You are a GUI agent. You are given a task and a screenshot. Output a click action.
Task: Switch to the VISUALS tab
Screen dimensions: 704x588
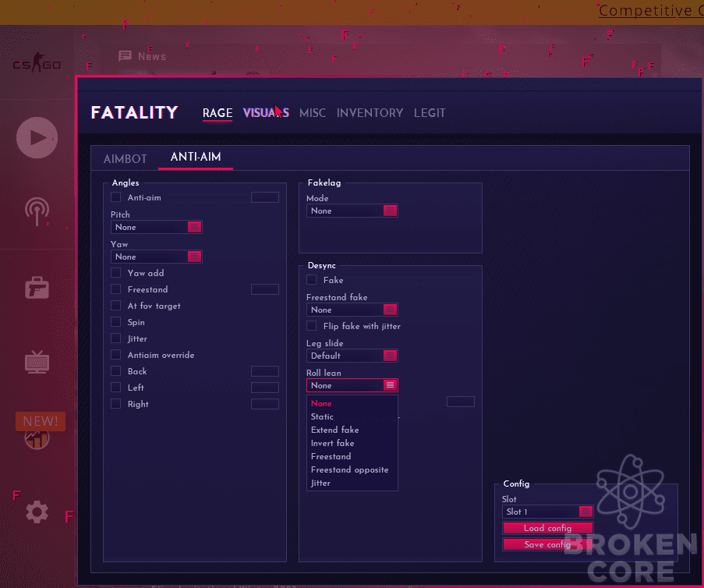[x=266, y=113]
